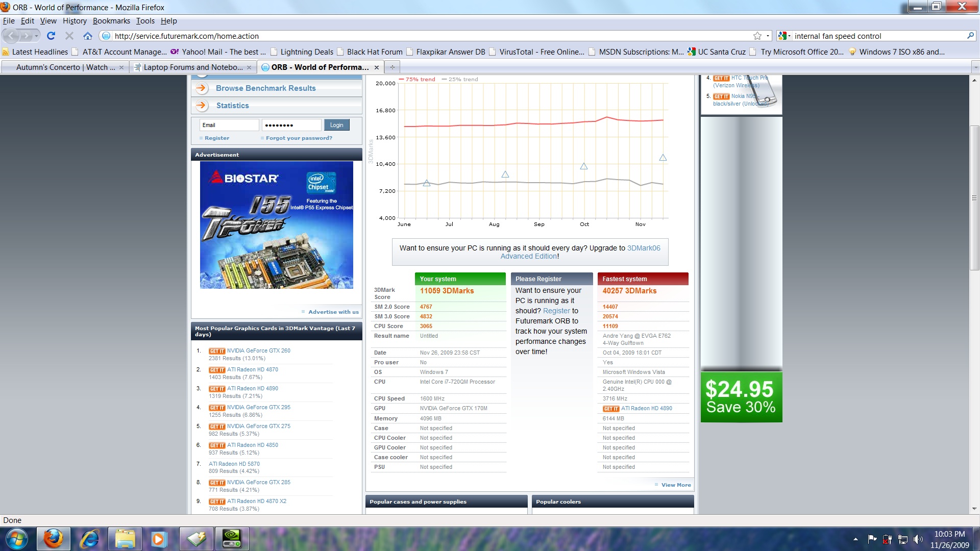The height and width of the screenshot is (551, 980).
Task: Open search engine selector dropdown
Action: tap(785, 36)
